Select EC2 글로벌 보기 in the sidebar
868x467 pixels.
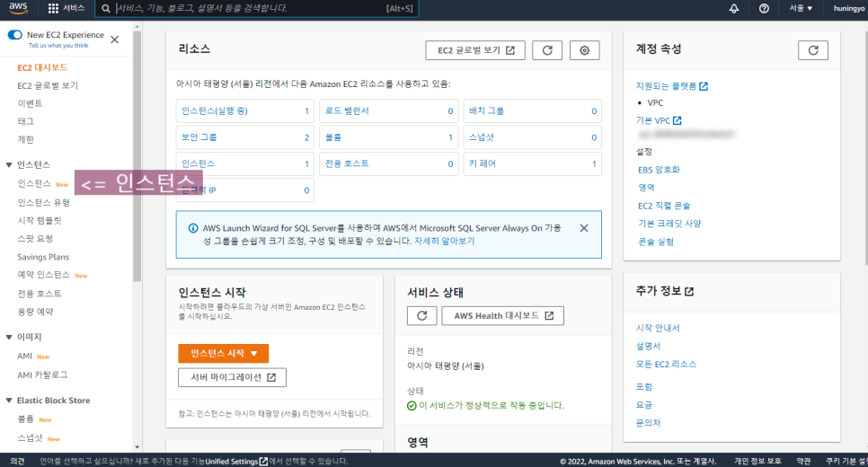(x=48, y=85)
